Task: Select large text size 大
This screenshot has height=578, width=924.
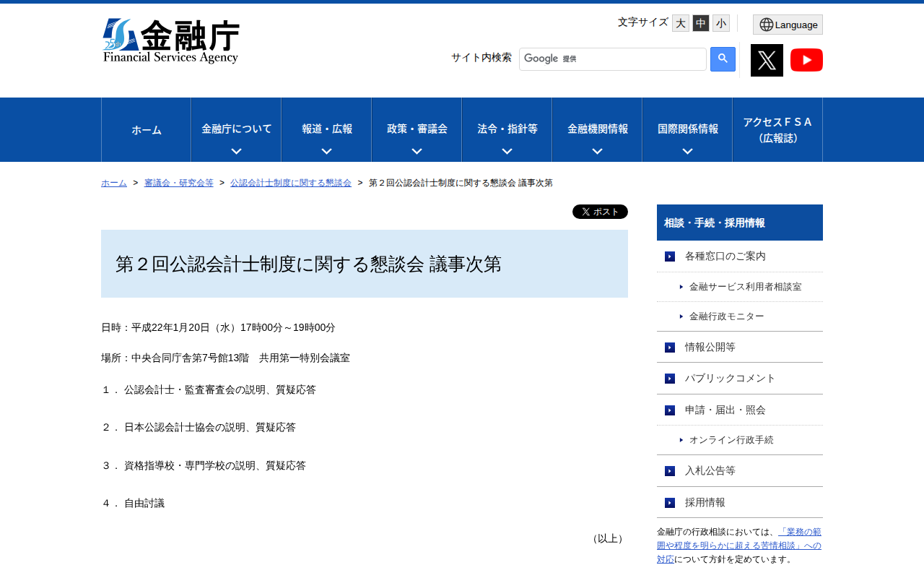Action: tap(680, 22)
